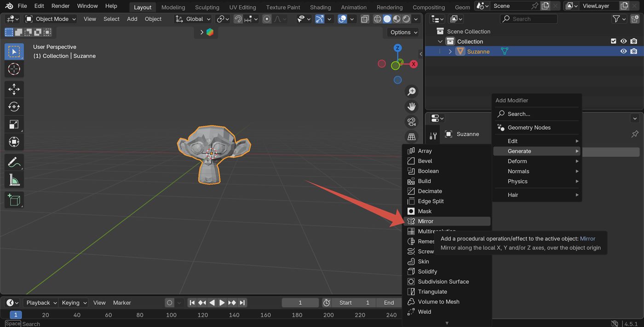Switch to the Shading workspace tab
Viewport: 644px width, 327px height.
(320, 7)
